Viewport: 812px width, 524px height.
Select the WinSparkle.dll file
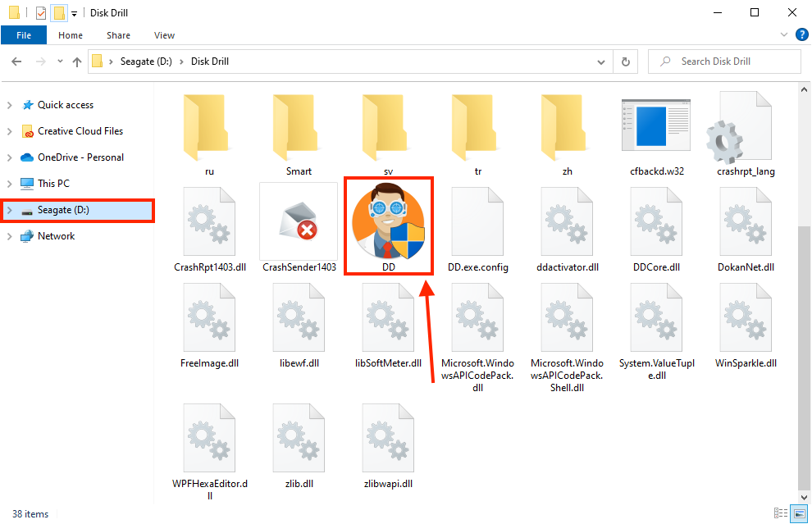(746, 326)
